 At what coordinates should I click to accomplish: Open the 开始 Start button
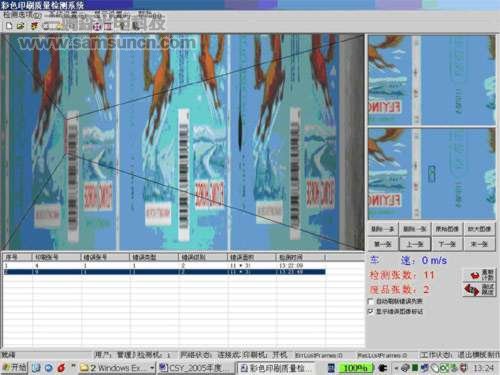pos(14,368)
